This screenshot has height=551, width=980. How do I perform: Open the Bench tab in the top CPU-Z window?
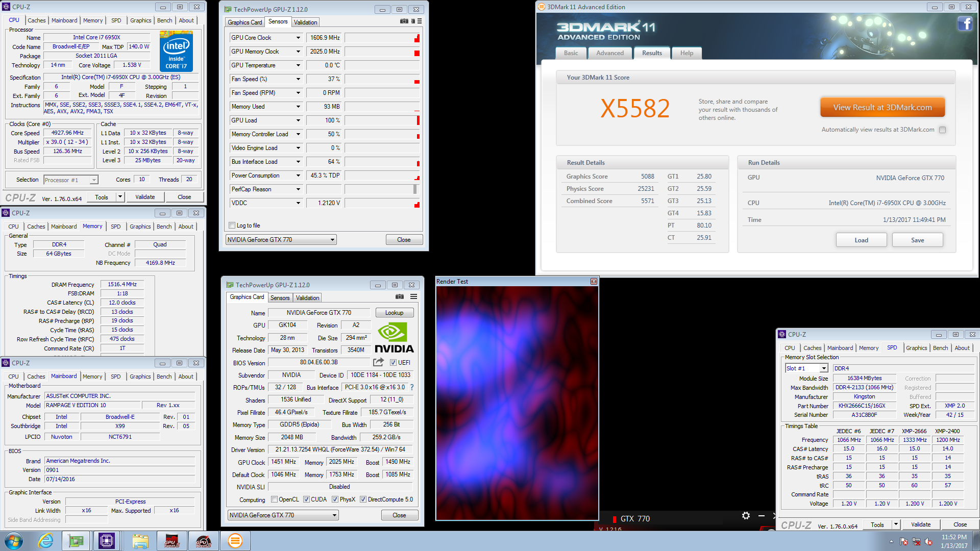(164, 20)
